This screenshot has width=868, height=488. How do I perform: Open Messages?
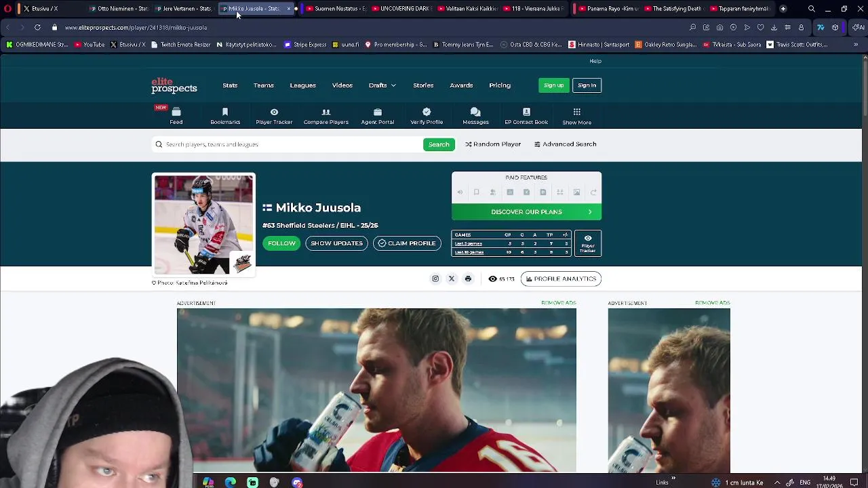[x=475, y=116]
